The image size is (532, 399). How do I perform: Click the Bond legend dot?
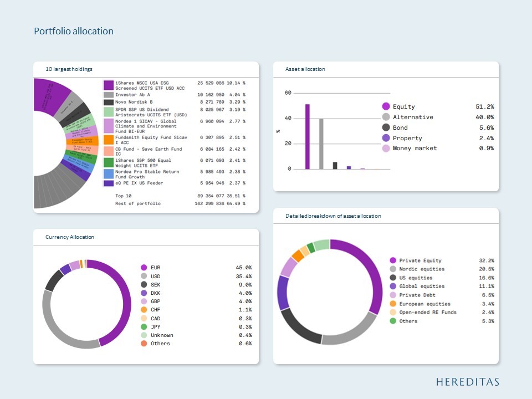(x=386, y=127)
